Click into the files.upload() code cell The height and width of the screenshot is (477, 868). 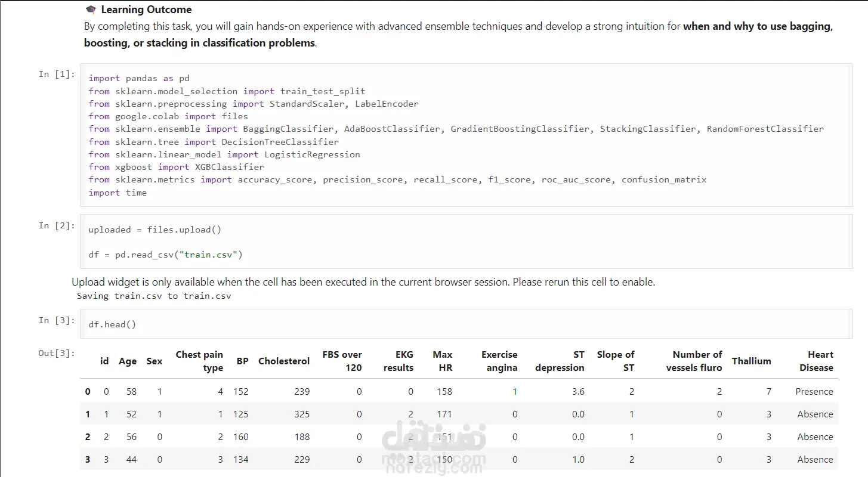click(465, 242)
